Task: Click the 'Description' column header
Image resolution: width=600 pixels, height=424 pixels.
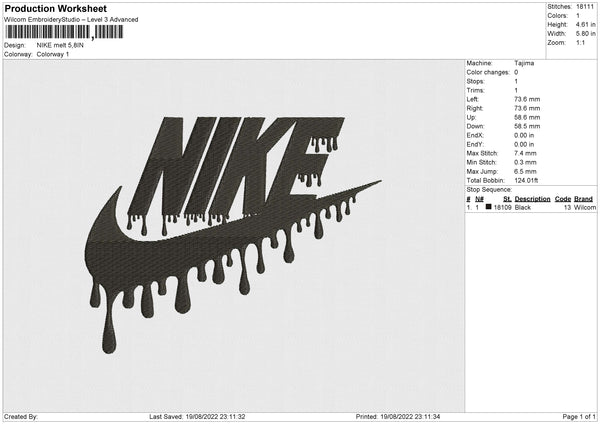Action: point(532,199)
